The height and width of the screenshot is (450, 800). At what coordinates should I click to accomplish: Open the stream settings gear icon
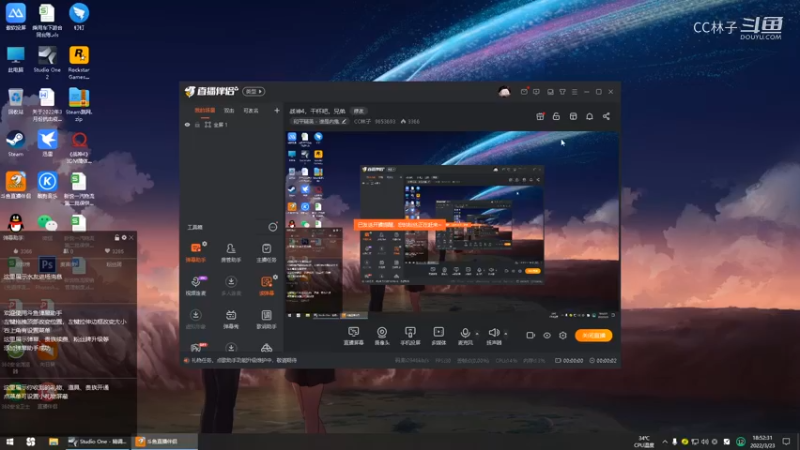pyautogui.click(x=563, y=335)
